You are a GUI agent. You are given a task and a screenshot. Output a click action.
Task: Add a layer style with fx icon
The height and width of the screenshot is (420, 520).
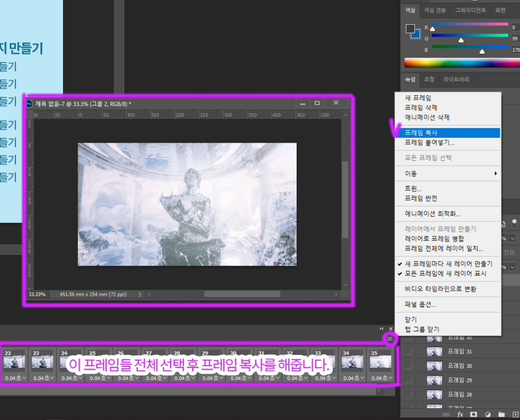point(460,415)
